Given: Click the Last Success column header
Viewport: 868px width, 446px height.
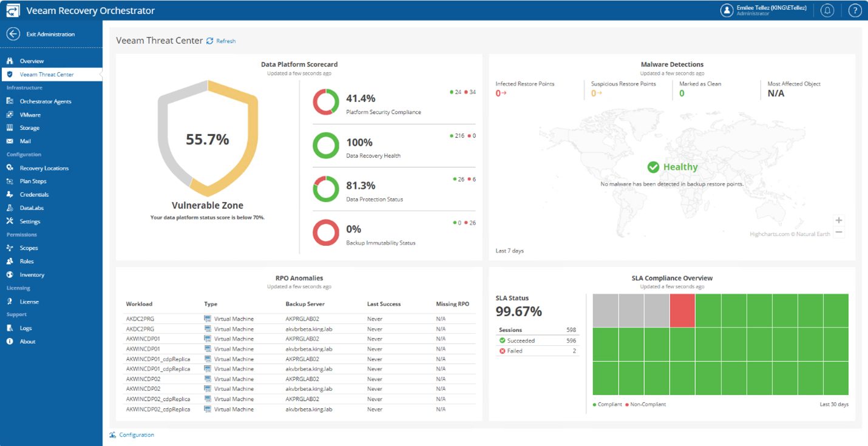Looking at the screenshot, I should point(384,304).
